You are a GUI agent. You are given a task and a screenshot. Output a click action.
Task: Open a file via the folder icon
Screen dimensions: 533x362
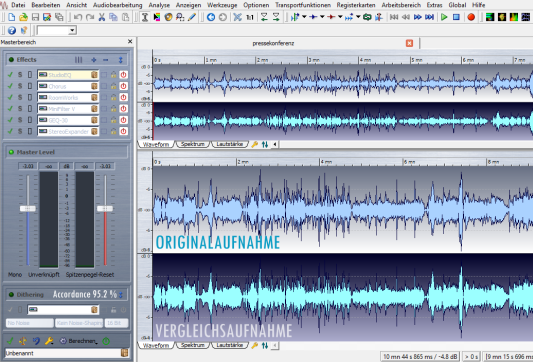[x=23, y=17]
